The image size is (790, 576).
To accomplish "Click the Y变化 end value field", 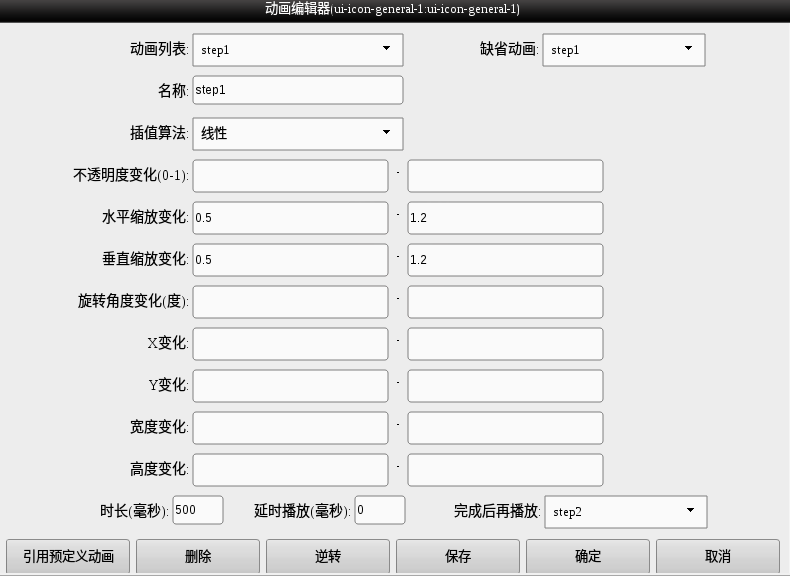I will [505, 386].
